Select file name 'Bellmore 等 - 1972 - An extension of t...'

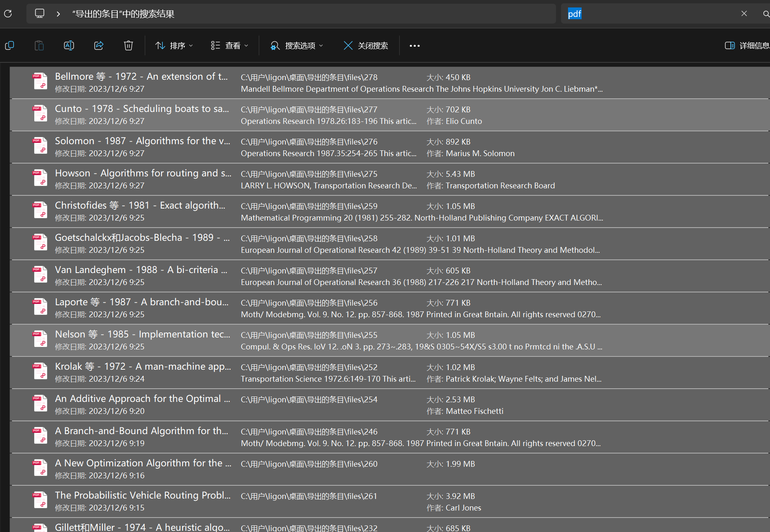[141, 76]
